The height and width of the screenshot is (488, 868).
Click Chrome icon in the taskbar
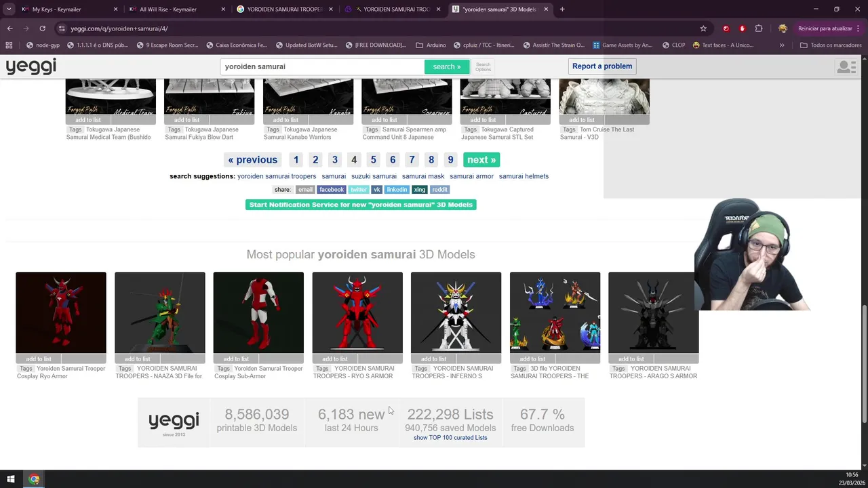pyautogui.click(x=34, y=479)
